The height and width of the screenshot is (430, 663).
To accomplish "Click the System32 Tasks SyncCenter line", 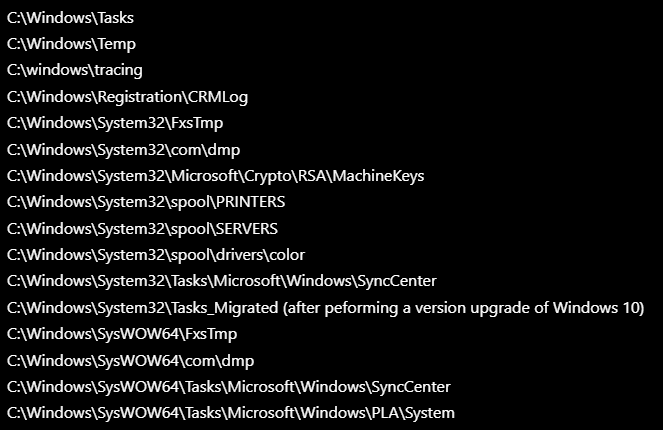I will click(x=222, y=281).
